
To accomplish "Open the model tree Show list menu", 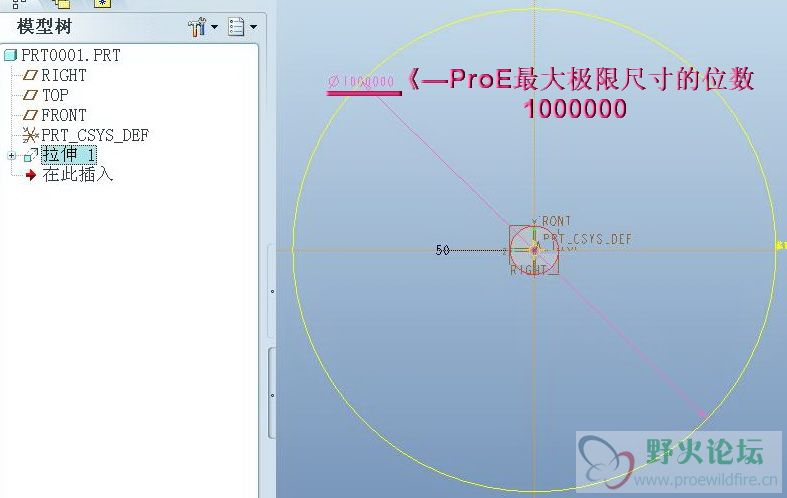I will point(242,27).
